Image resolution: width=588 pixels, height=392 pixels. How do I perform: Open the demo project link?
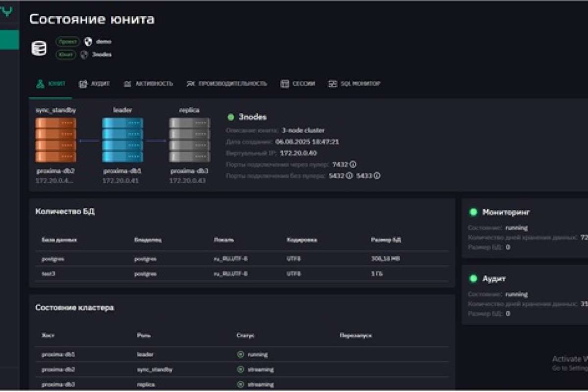pyautogui.click(x=104, y=42)
